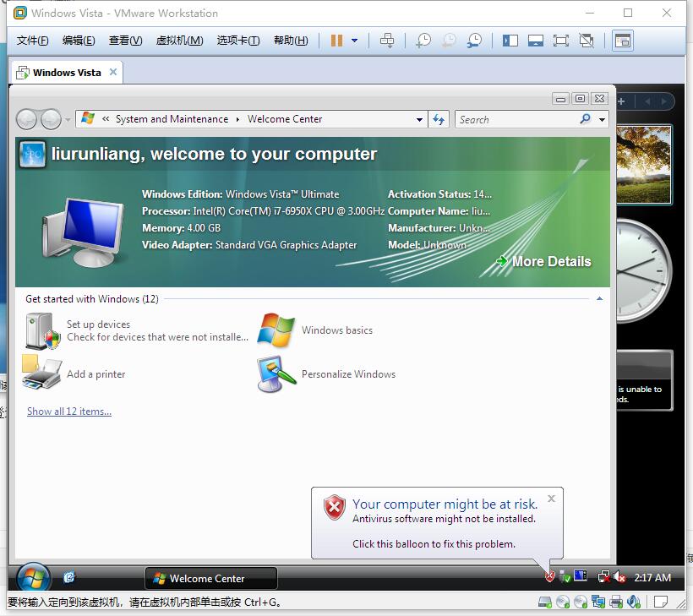
Task: Open the snapshot manager wrench-clock icon
Action: click(x=474, y=41)
